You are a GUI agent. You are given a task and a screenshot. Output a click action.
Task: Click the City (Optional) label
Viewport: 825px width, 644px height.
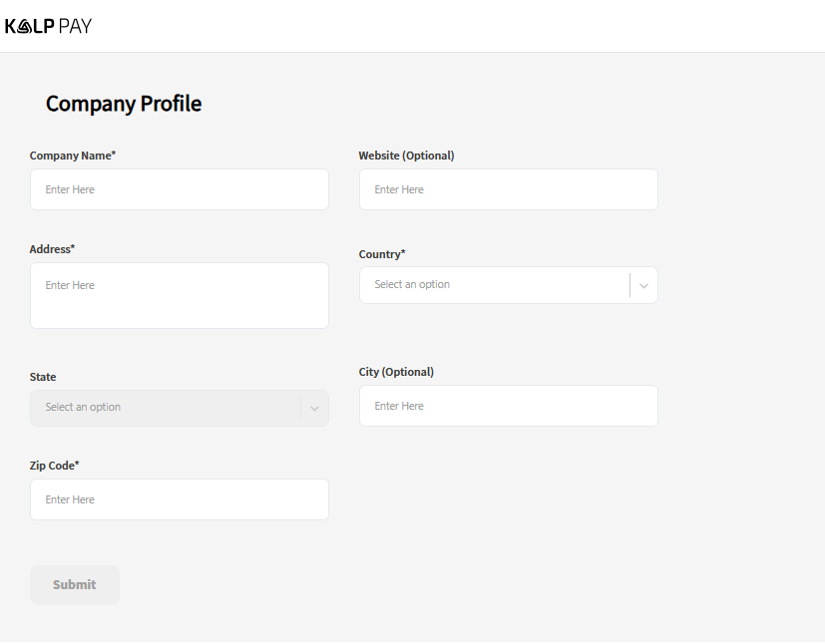tap(396, 372)
